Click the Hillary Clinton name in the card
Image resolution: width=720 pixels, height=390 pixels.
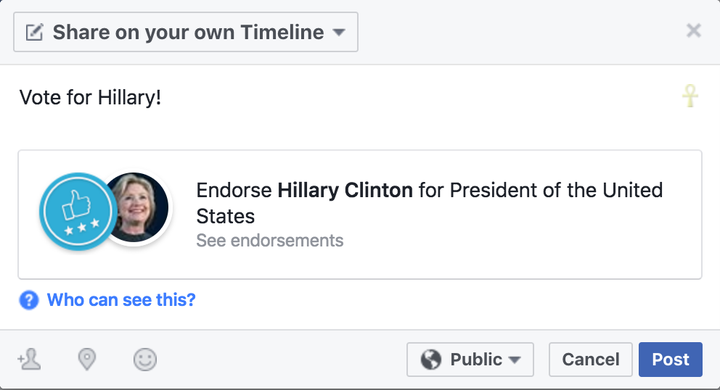(345, 190)
